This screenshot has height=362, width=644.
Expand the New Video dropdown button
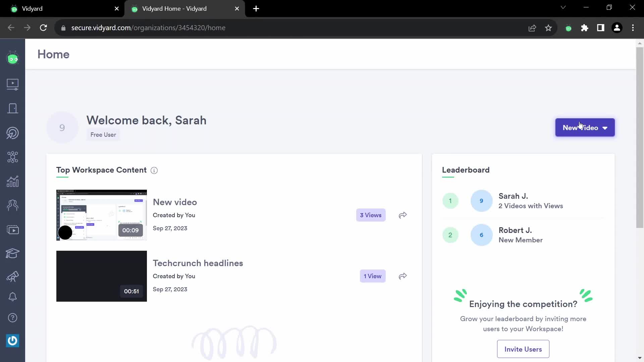coord(585,127)
